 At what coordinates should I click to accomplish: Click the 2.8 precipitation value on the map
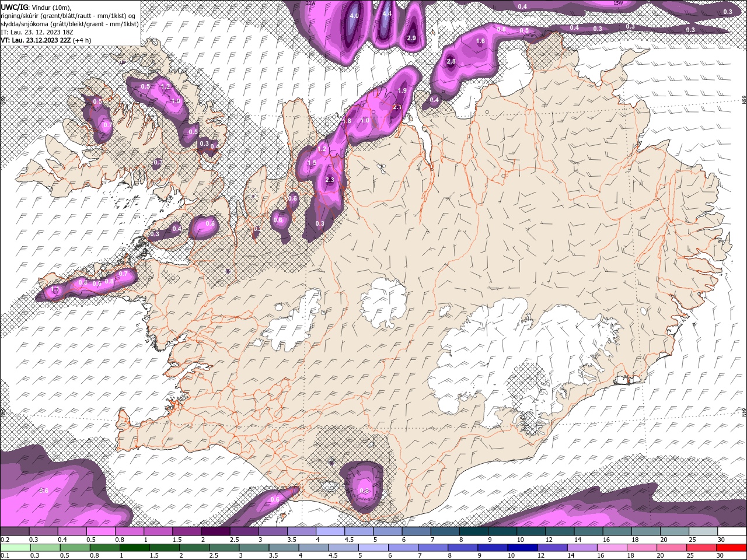pos(451,61)
